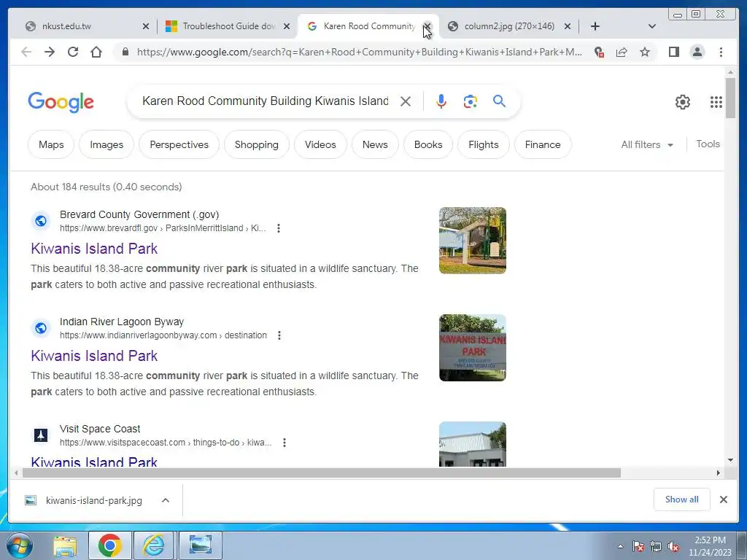Click the playground thumbnail of first result
This screenshot has height=560, width=747.
pos(473,241)
